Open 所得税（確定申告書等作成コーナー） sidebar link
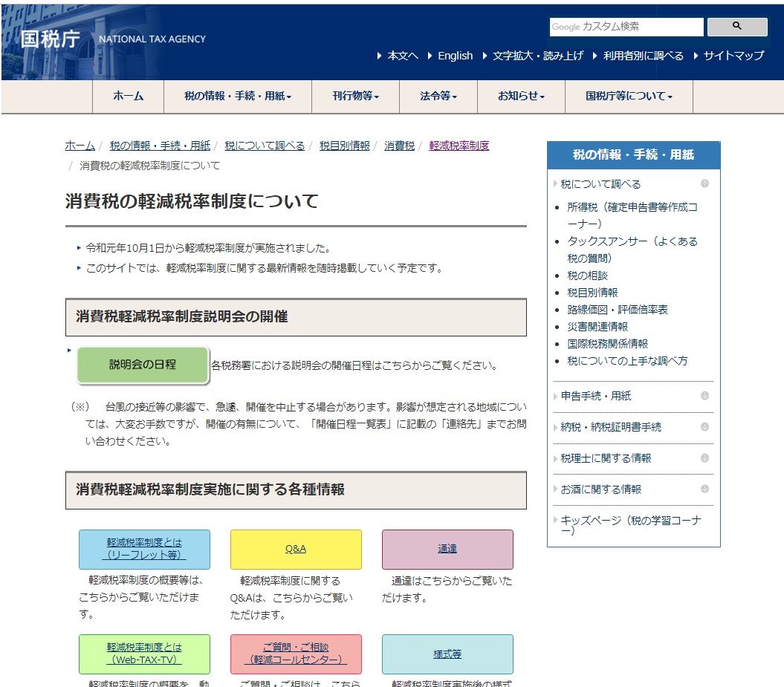The height and width of the screenshot is (687, 784). pyautogui.click(x=632, y=215)
